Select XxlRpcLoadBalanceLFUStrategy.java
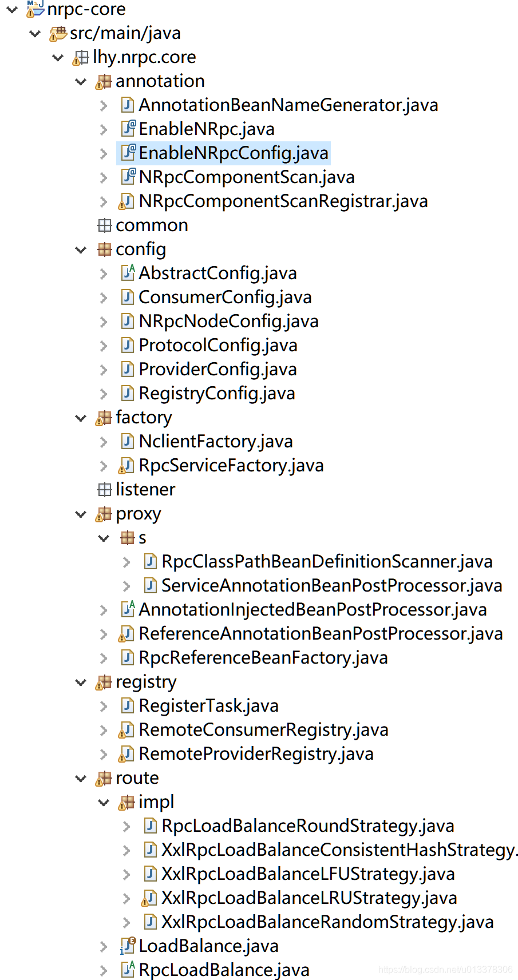Image resolution: width=518 pixels, height=980 pixels. (308, 874)
